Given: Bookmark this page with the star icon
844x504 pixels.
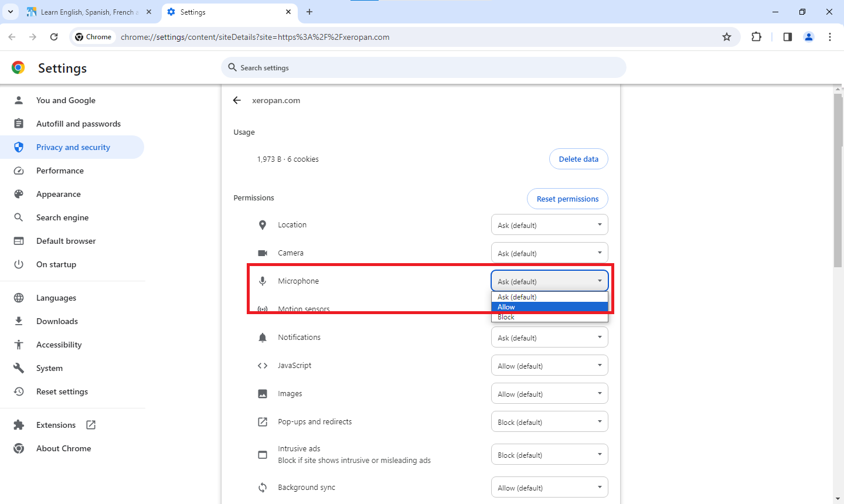Looking at the screenshot, I should point(727,37).
